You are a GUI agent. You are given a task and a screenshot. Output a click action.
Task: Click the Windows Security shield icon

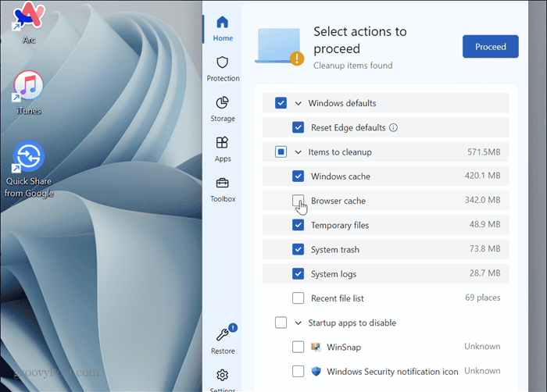(x=316, y=372)
